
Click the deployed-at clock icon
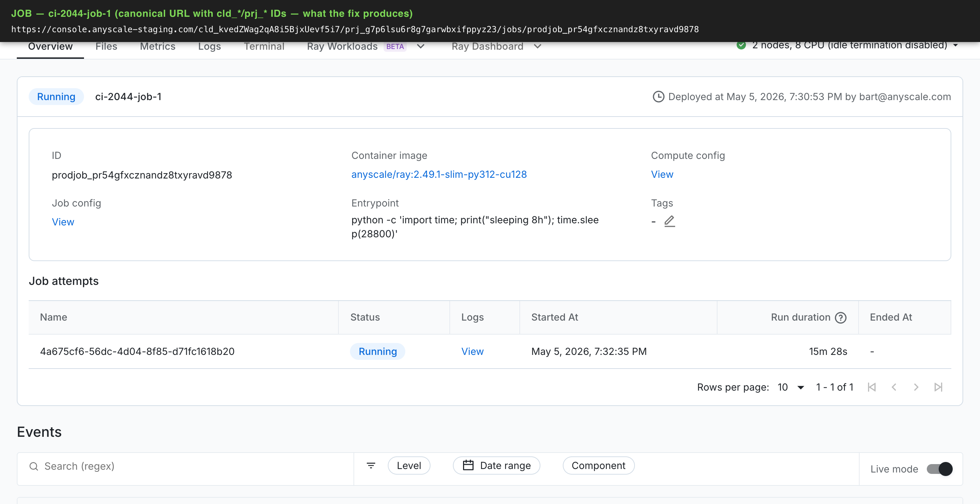coord(658,97)
